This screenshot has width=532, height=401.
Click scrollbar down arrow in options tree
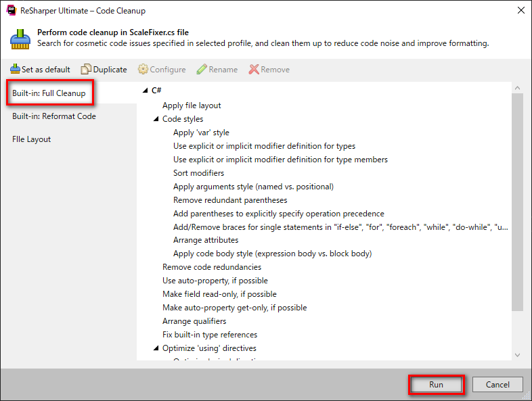pyautogui.click(x=517, y=355)
